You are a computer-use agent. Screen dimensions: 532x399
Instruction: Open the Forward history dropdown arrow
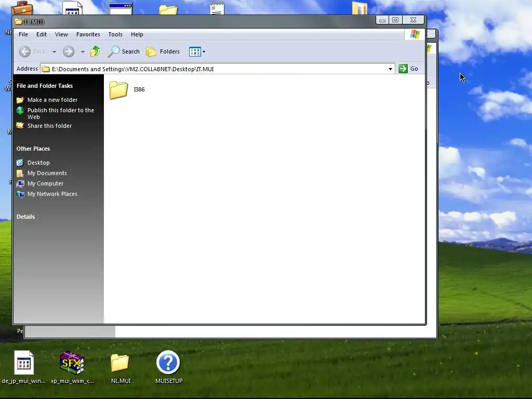83,52
